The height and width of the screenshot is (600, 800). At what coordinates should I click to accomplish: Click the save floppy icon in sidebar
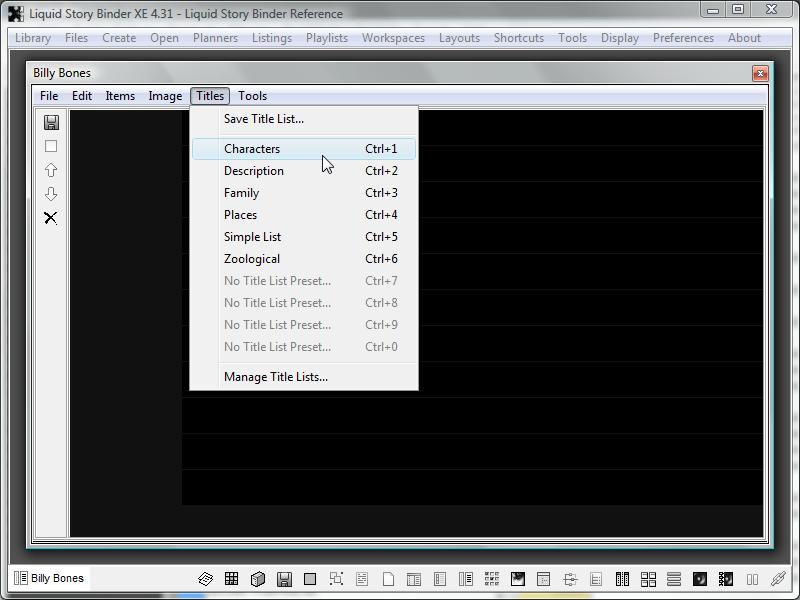click(51, 122)
